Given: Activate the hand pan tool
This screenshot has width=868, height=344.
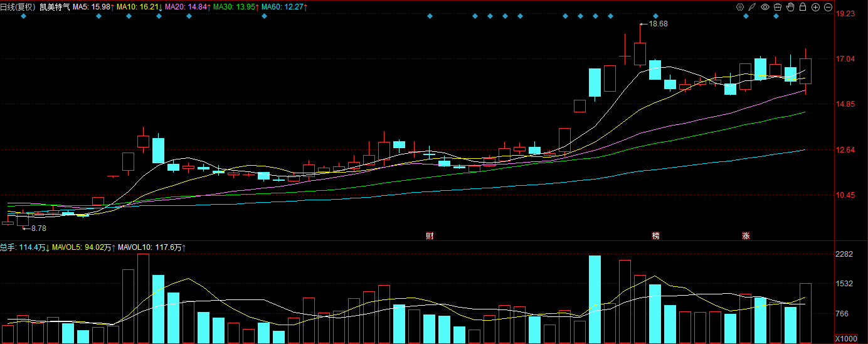Looking at the screenshot, I should [790, 7].
